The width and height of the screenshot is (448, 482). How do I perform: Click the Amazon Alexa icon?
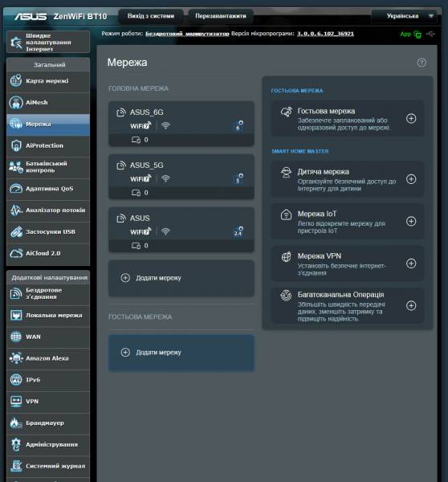(x=16, y=358)
